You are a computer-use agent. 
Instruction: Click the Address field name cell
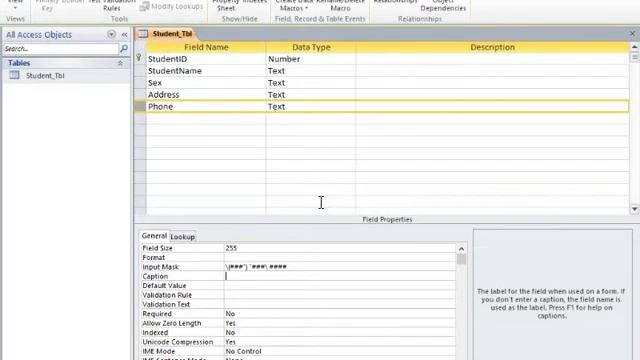tap(206, 95)
